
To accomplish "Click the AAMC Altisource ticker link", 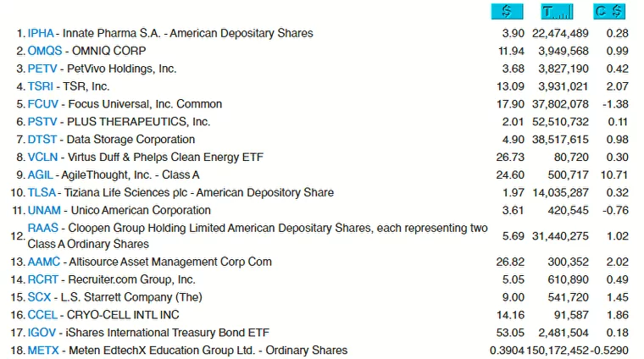I will pos(44,262).
